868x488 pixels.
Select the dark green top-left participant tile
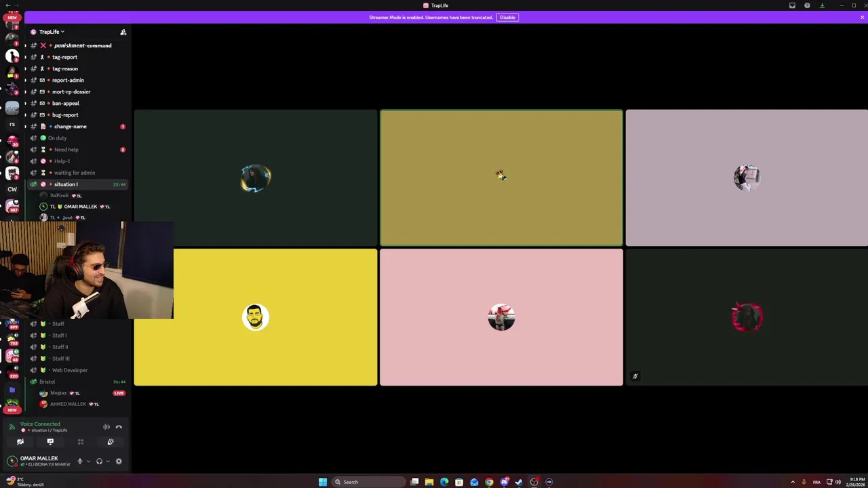(x=256, y=178)
